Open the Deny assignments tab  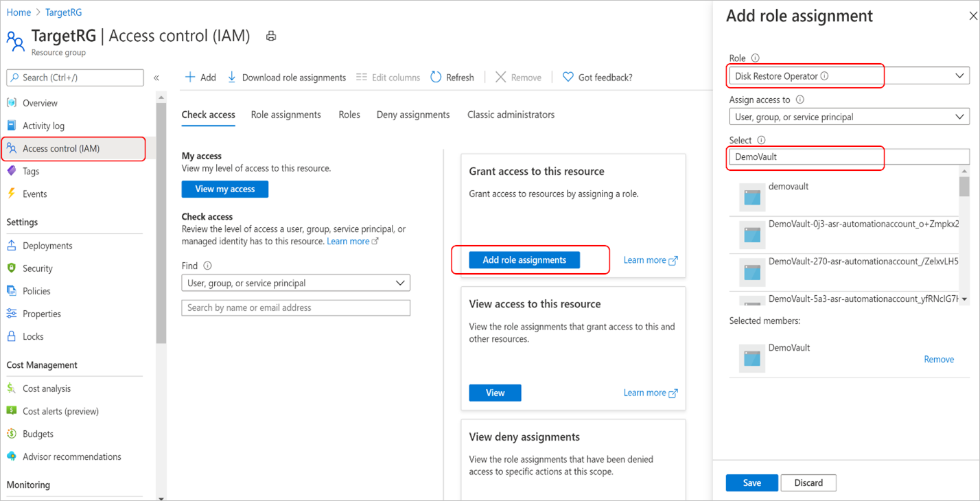[413, 115]
